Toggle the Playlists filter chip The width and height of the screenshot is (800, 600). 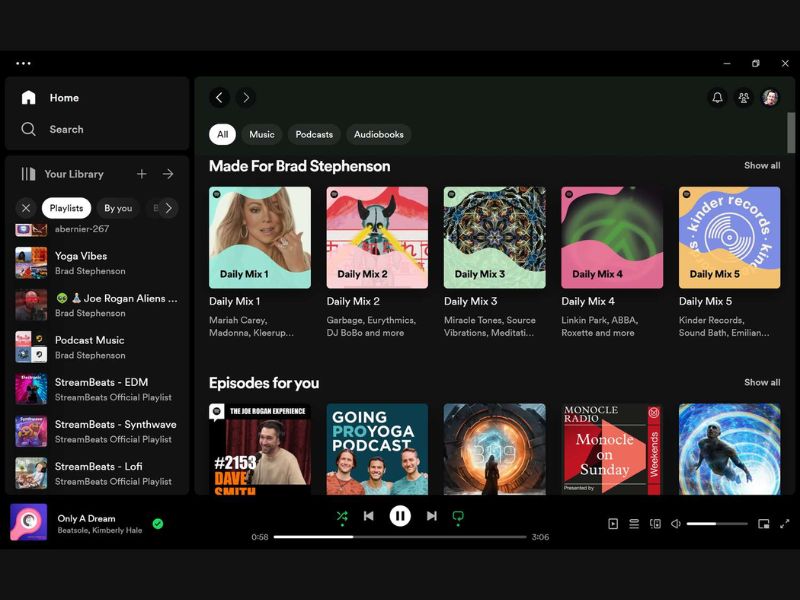(66, 208)
